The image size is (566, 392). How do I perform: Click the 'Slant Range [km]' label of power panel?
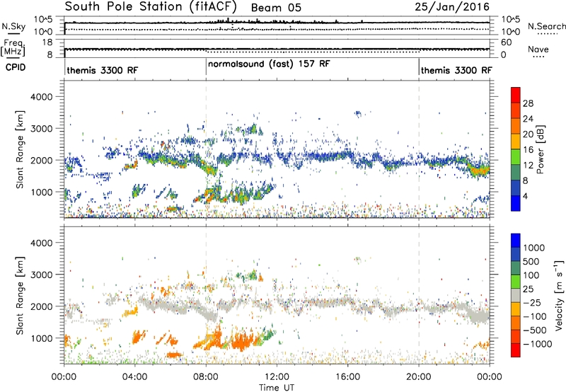20,149
